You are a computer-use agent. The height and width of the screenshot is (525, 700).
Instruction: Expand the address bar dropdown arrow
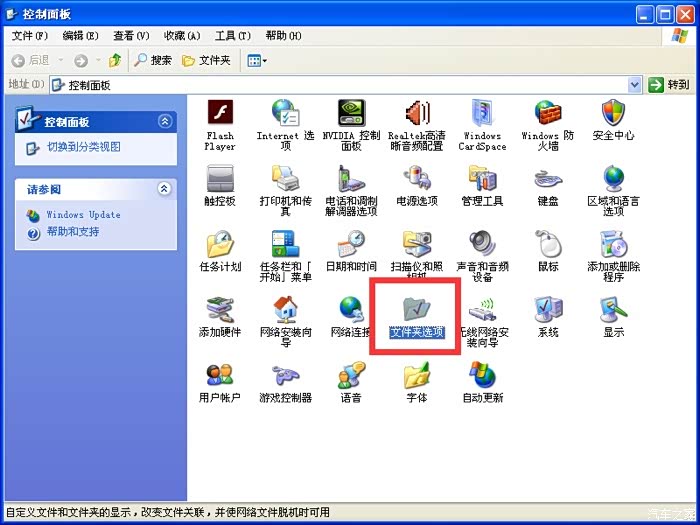(x=634, y=84)
